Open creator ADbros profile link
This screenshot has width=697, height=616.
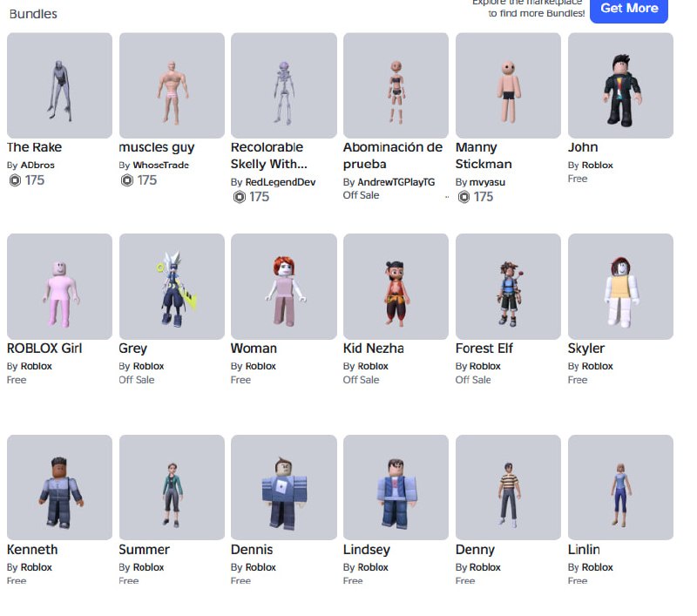pos(37,165)
